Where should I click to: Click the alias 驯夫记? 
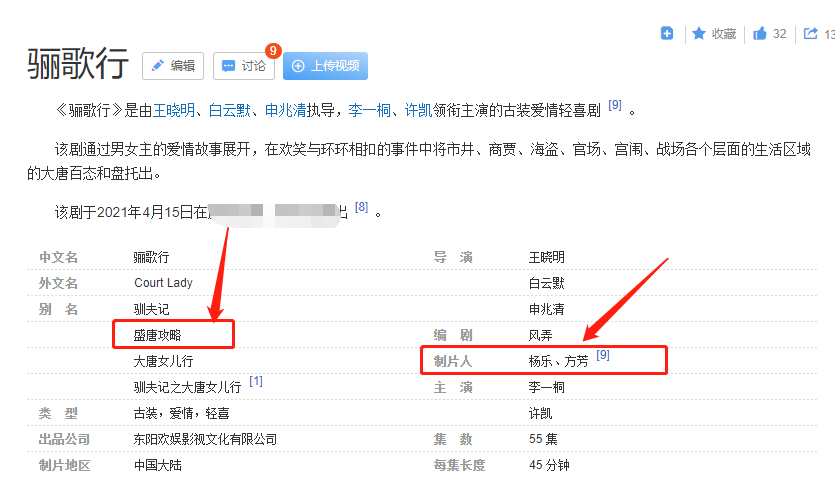(x=152, y=309)
